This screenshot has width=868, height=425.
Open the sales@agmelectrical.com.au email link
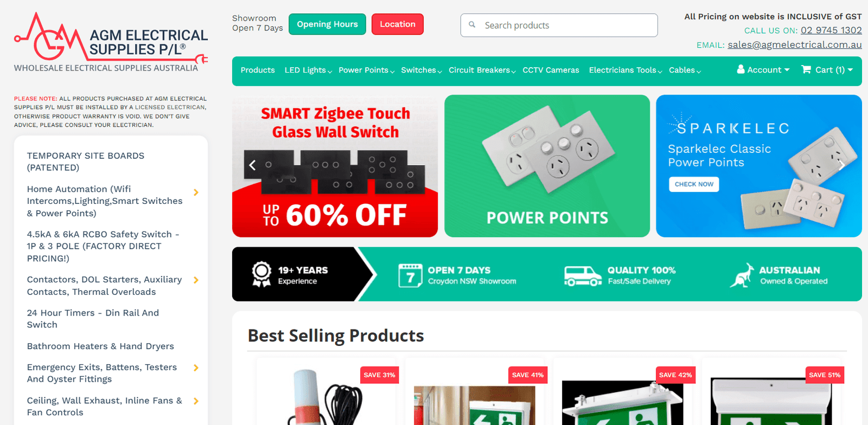795,45
